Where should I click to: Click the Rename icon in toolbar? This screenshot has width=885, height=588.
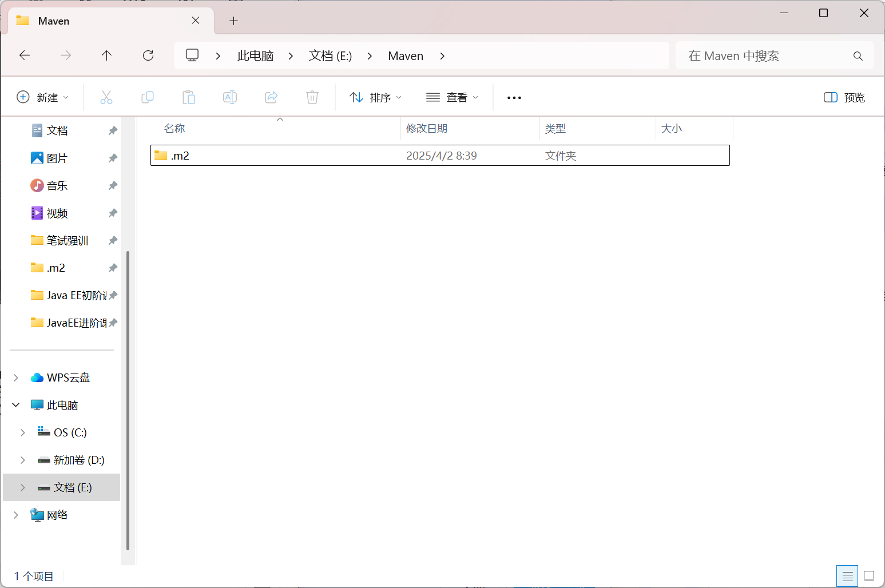(x=230, y=97)
